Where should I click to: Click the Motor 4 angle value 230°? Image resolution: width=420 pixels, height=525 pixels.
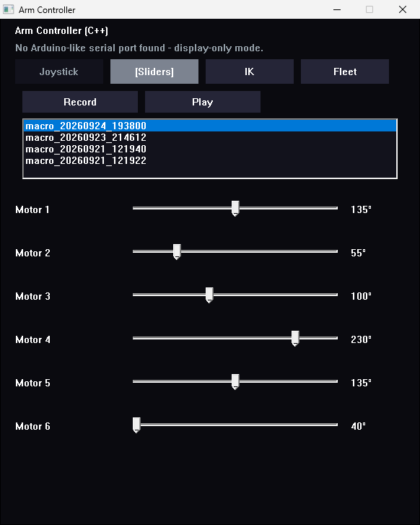click(361, 339)
